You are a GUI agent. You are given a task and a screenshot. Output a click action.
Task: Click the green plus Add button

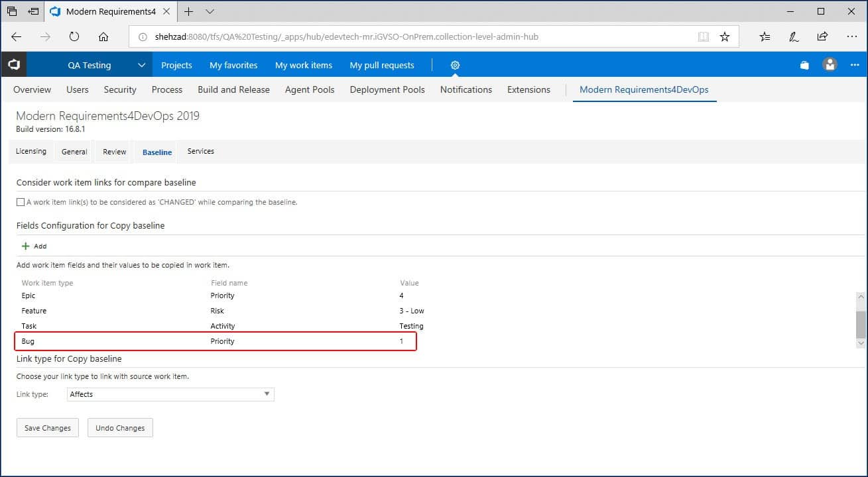coord(34,246)
